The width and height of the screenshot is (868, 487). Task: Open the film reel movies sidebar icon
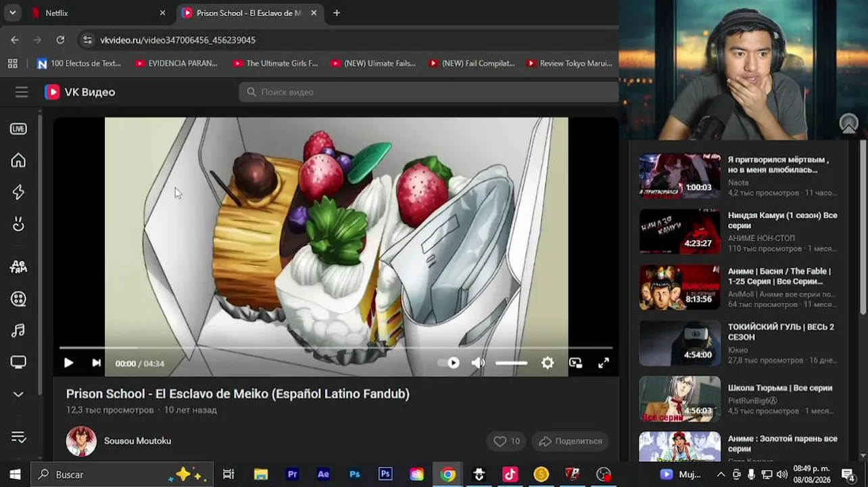click(18, 298)
